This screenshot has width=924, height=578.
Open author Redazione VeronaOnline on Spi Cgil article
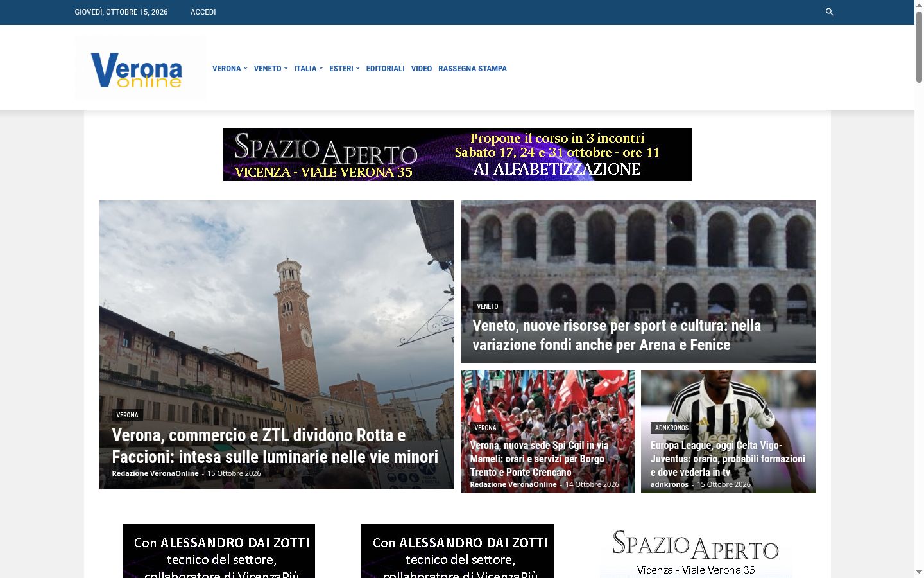coord(513,484)
